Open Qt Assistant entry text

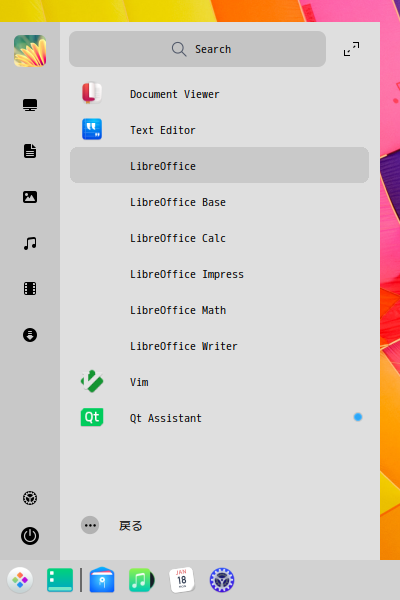165,418
